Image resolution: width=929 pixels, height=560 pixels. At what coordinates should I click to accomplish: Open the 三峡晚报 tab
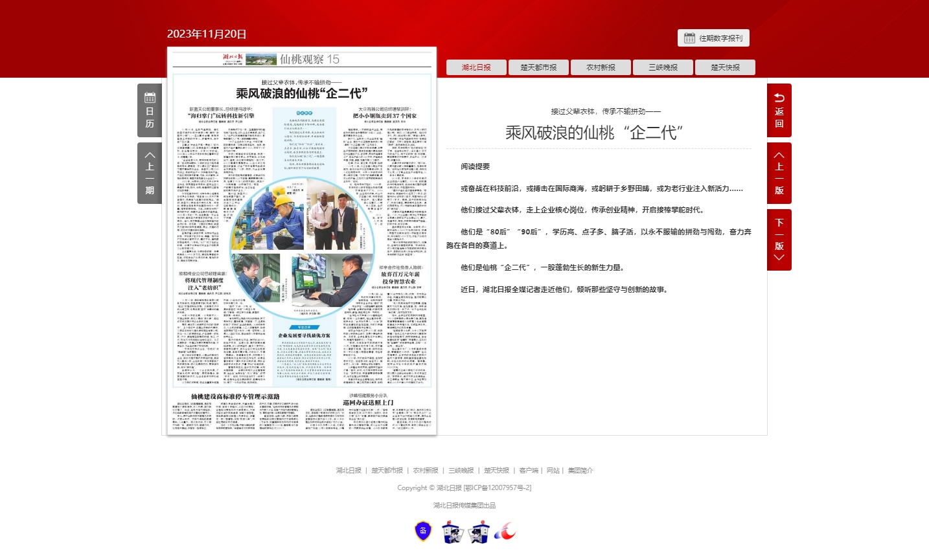[663, 67]
